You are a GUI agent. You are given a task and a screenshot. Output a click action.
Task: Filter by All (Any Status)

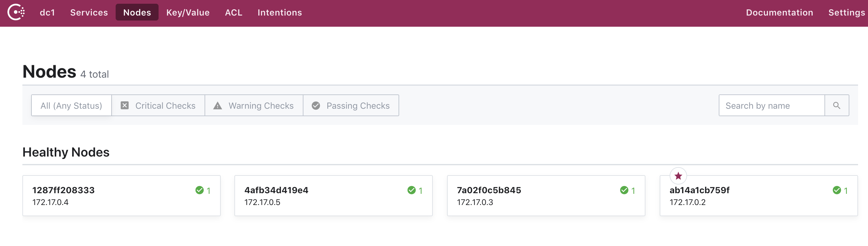71,106
